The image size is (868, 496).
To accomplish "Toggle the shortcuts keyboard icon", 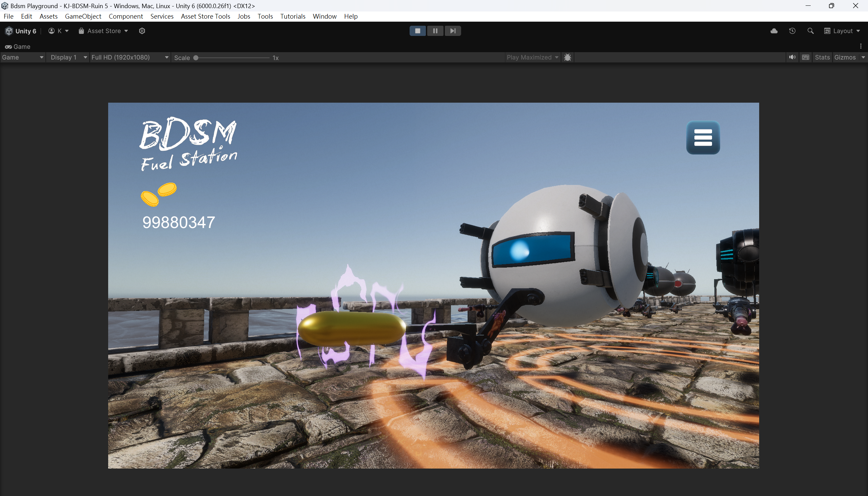I will click(x=805, y=58).
